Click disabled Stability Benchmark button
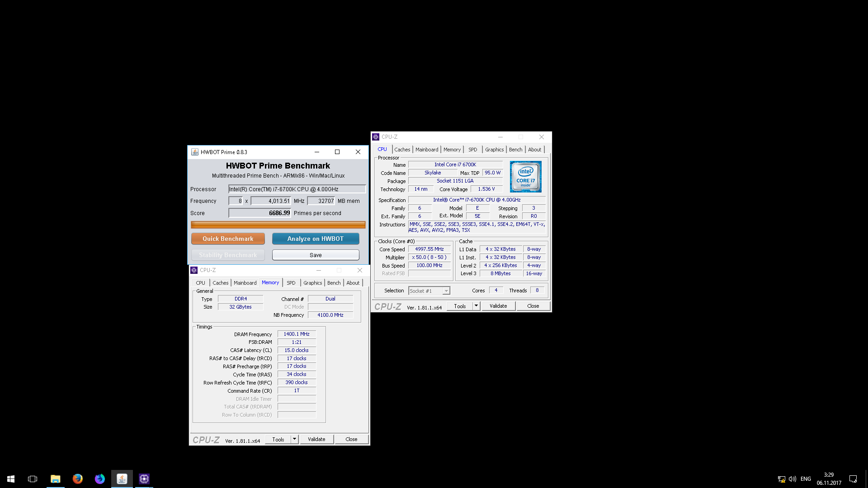868x488 pixels. 228,255
